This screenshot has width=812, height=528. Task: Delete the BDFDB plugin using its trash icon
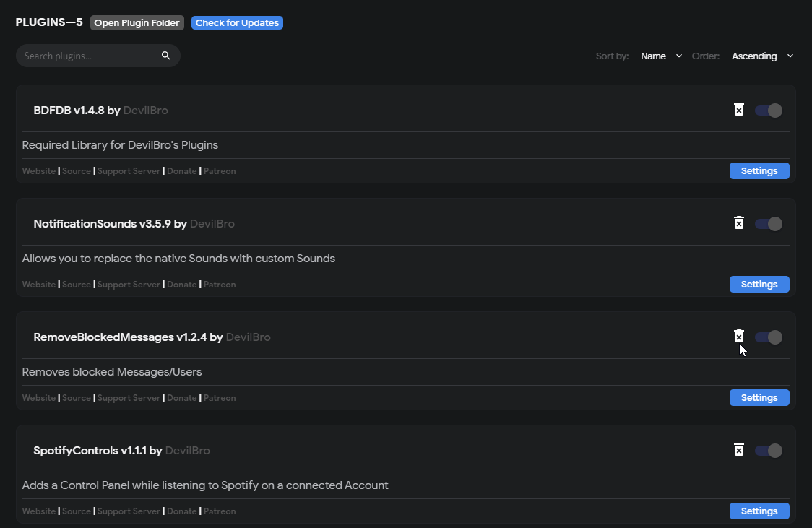738,109
